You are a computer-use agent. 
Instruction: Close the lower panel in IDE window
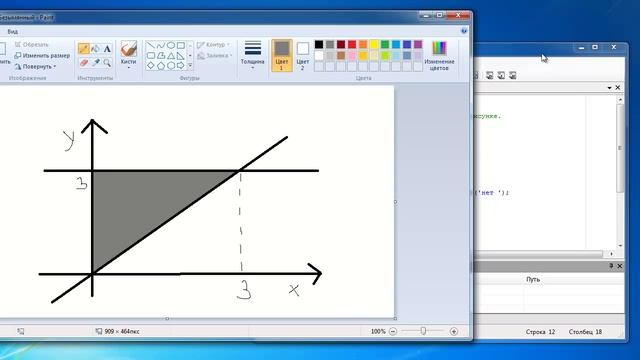[620, 266]
